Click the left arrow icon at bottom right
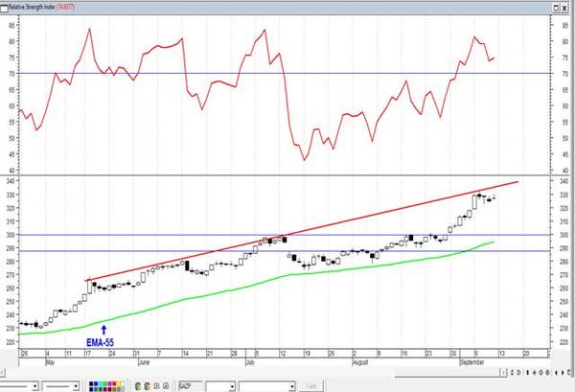This screenshot has width=575, height=392. tap(556, 373)
